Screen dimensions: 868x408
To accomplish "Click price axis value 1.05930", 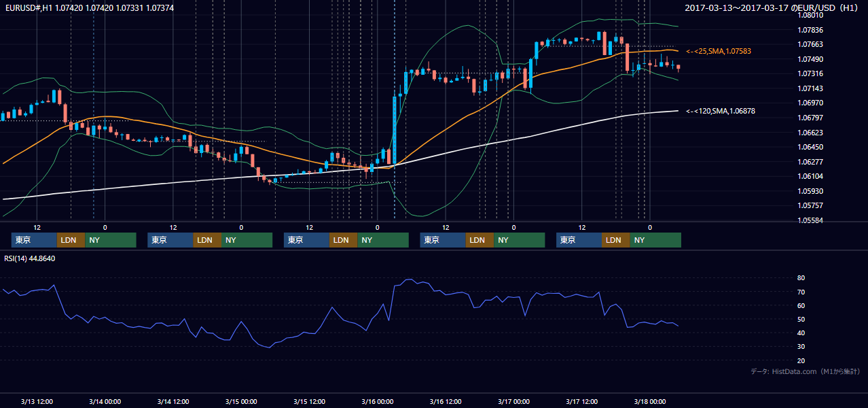I will [x=810, y=191].
